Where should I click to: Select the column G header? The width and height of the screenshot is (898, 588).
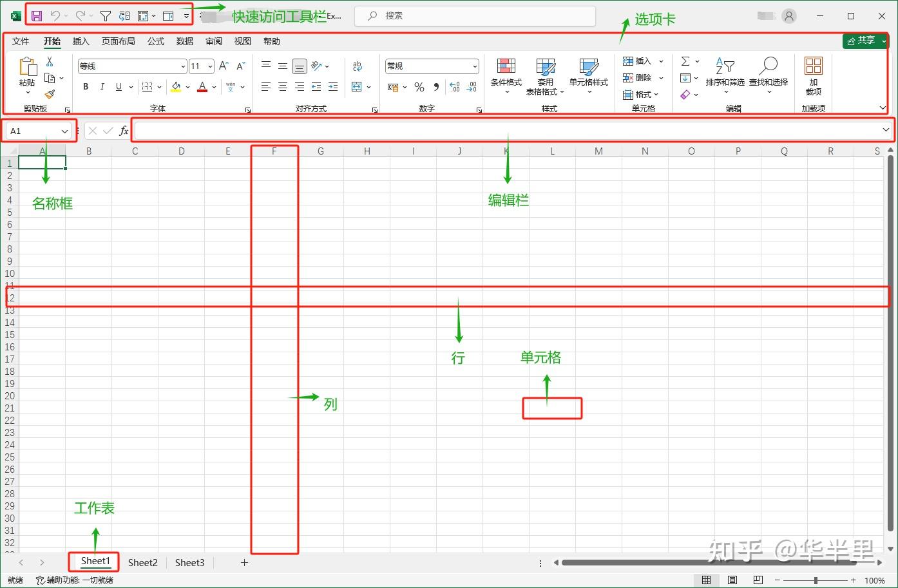[x=320, y=151]
